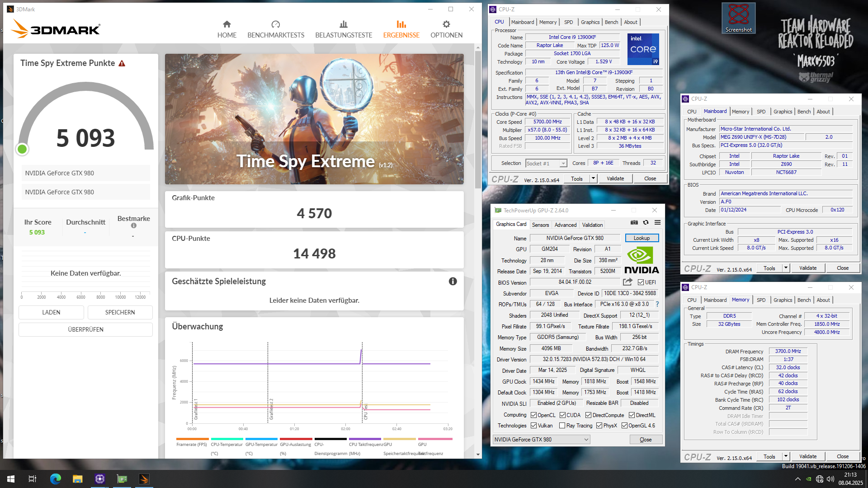The image size is (868, 488).
Task: Open BELASTUNGSTESTE bar chart icon
Action: pyautogui.click(x=344, y=24)
